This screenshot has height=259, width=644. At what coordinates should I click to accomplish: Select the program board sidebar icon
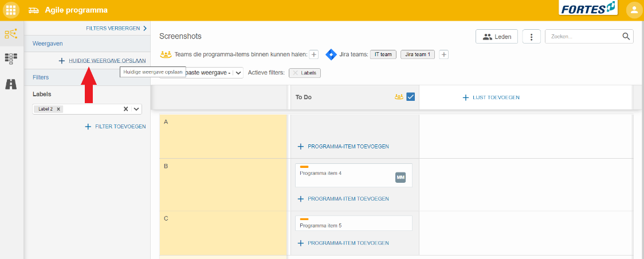(x=11, y=34)
